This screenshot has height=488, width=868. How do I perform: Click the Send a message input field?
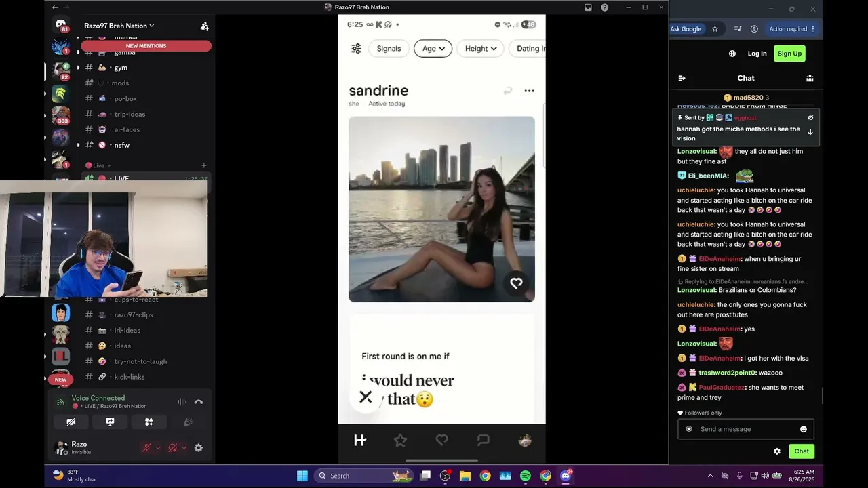tap(746, 429)
